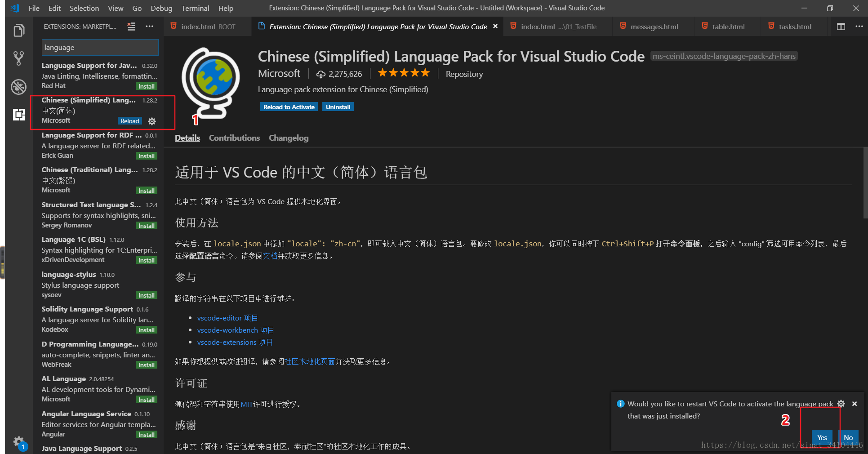
Task: Open editor More Actions ellipsis
Action: (859, 27)
